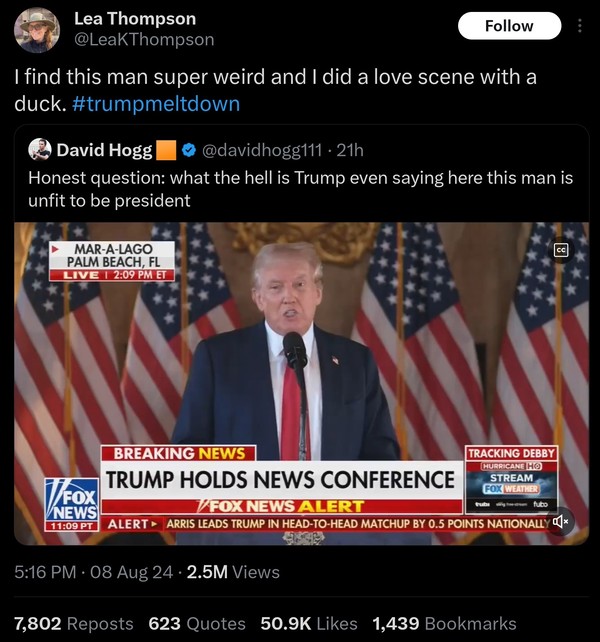The width and height of the screenshot is (600, 642).
Task: Open Lea Thompson's profile avatar
Action: click(37, 30)
